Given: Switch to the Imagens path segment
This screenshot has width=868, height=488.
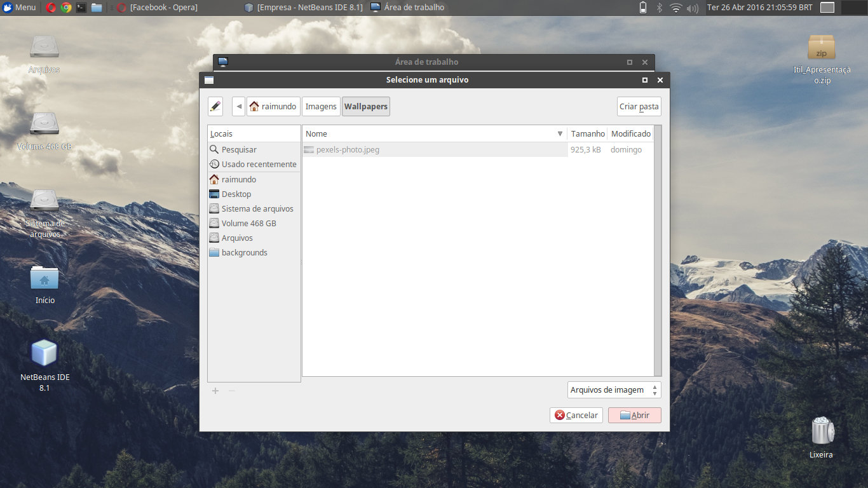Looking at the screenshot, I should click(321, 107).
